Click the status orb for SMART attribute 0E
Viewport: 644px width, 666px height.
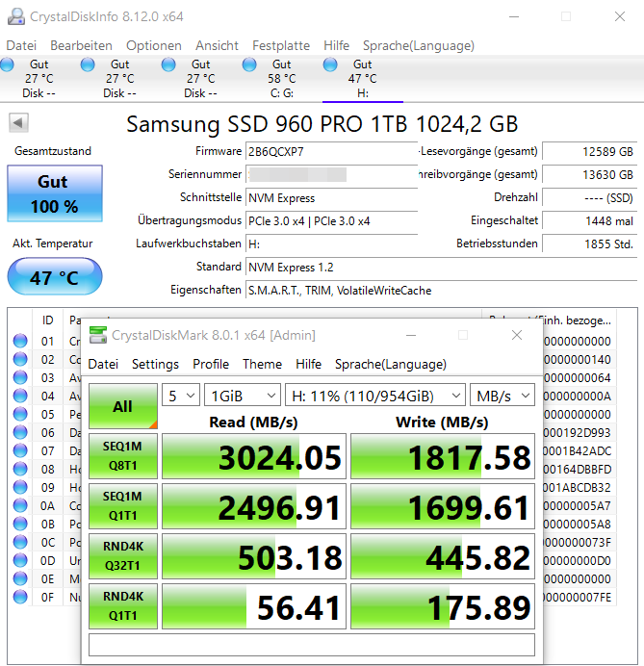tap(20, 578)
